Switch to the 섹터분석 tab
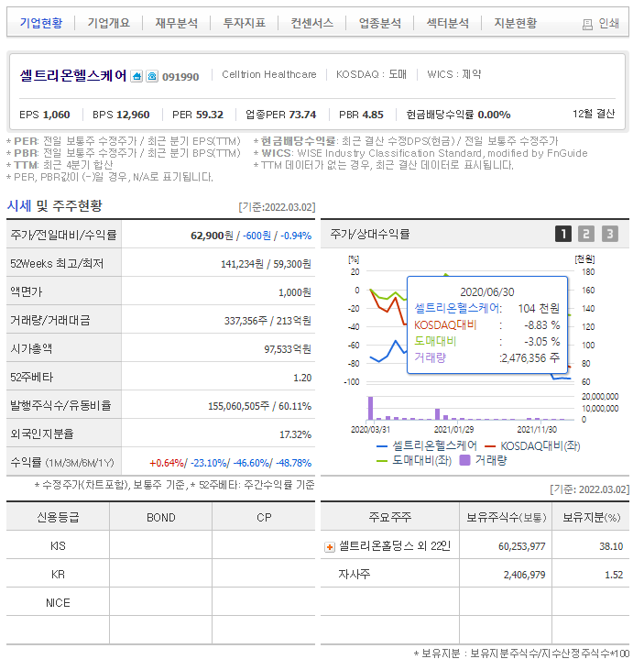This screenshot has height=670, width=644. pyautogui.click(x=448, y=23)
